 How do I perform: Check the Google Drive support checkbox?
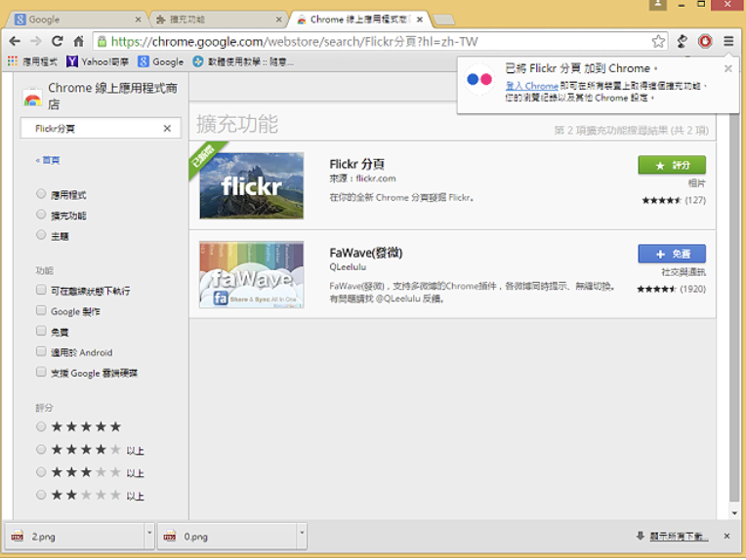click(x=41, y=372)
